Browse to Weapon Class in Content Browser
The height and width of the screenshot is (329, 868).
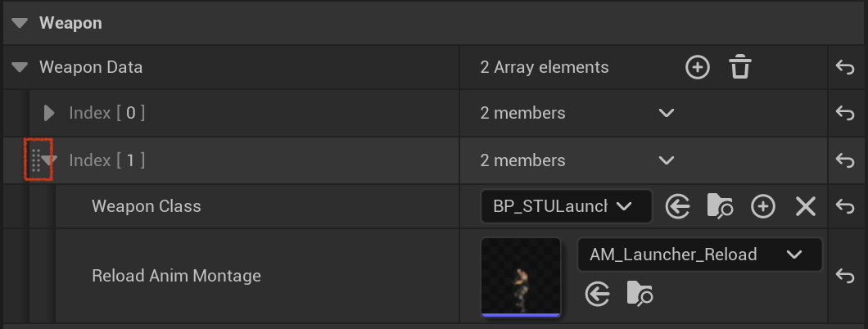[721, 207]
